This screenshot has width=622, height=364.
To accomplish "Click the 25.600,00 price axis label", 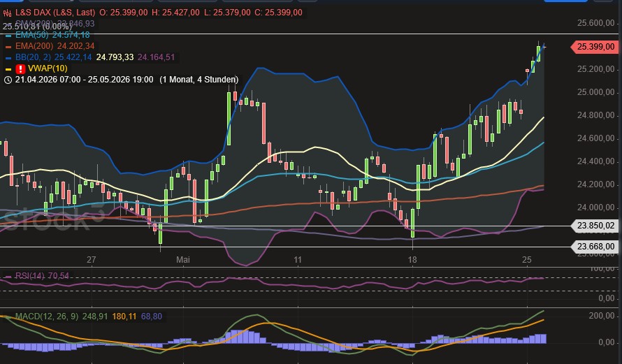I will click(x=596, y=23).
